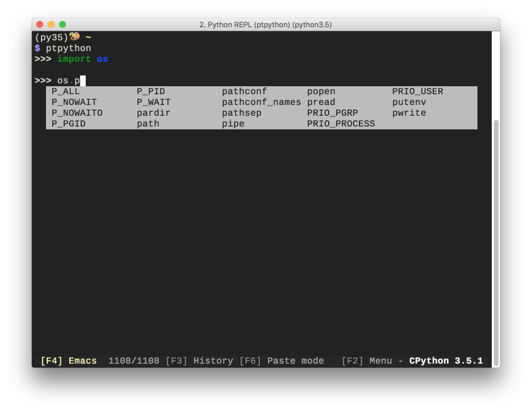Image resolution: width=532 pixels, height=413 pixels.
Task: Click the yellow minimize window button
Action: [x=51, y=24]
